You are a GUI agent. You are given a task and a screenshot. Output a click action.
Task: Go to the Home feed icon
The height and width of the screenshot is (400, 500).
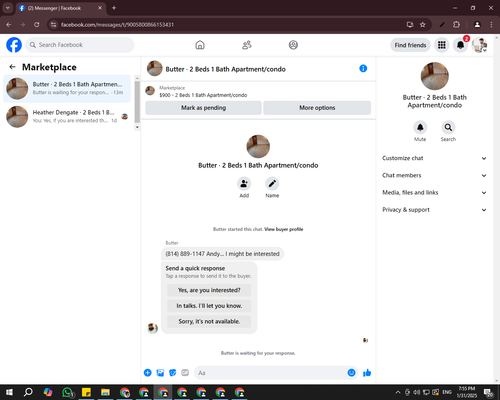[200, 45]
